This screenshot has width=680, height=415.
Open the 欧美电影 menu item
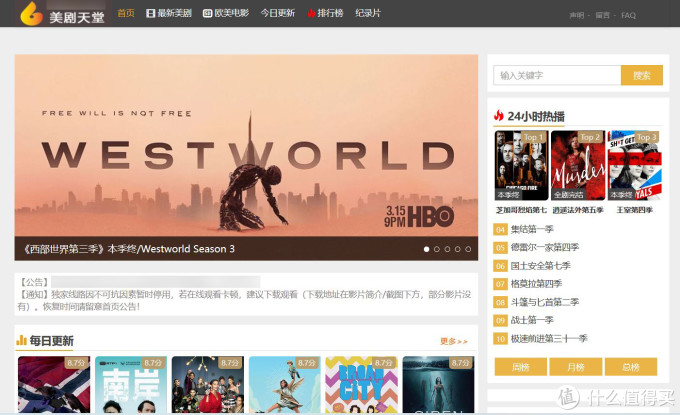pyautogui.click(x=231, y=13)
